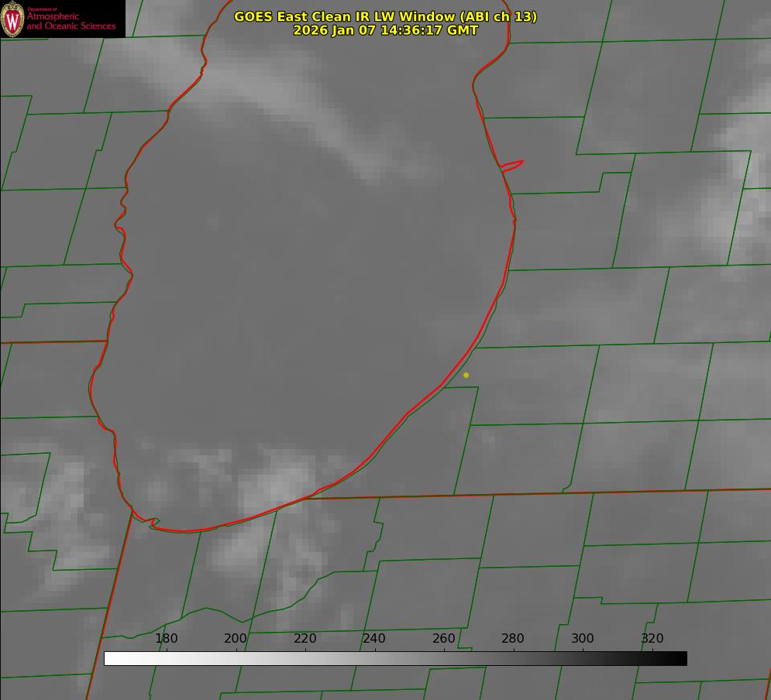Click the mid-gray center of the colorbar gradient
The width and height of the screenshot is (771, 700).
click(x=395, y=658)
